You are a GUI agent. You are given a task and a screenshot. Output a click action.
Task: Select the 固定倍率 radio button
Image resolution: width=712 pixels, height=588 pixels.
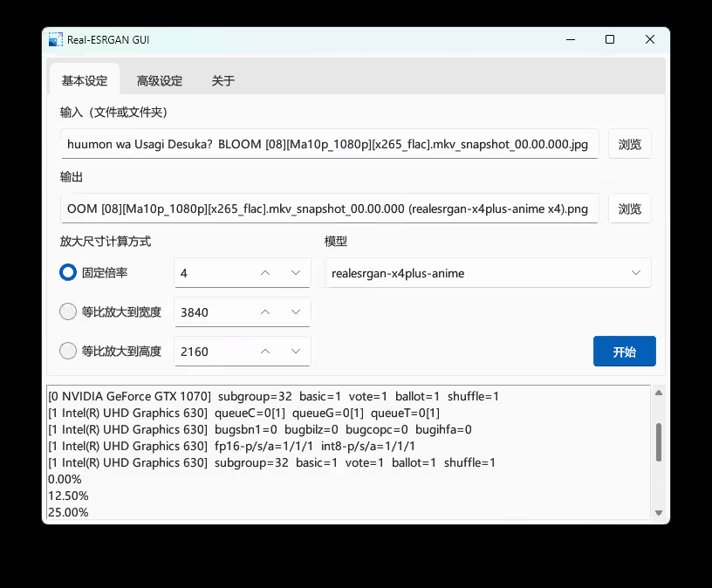point(67,272)
